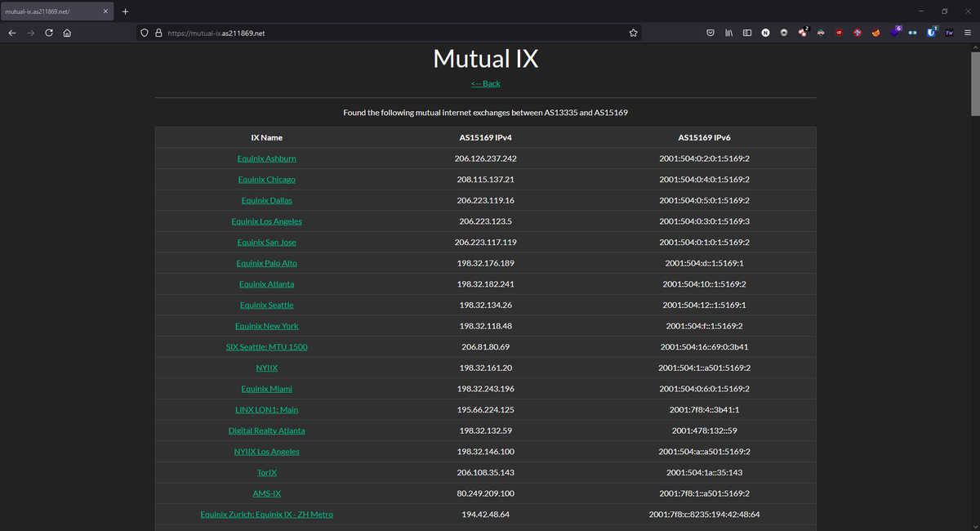
Task: Open the Firefox hamburger application menu
Action: [x=968, y=33]
